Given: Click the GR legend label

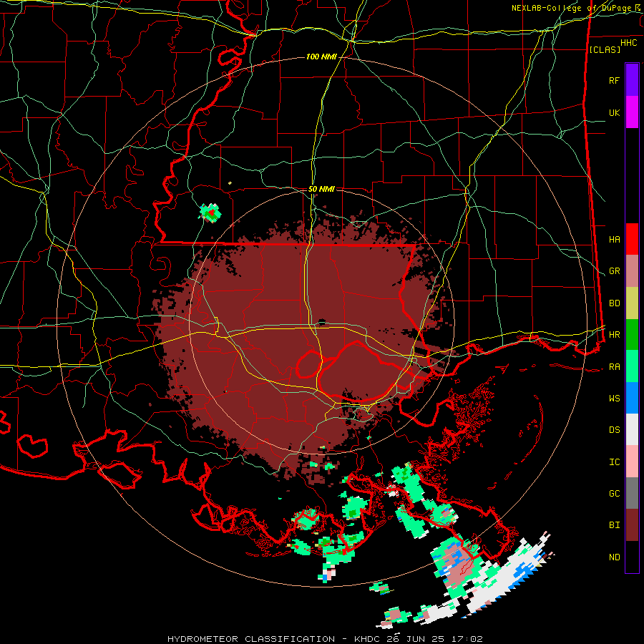Looking at the screenshot, I should [614, 271].
